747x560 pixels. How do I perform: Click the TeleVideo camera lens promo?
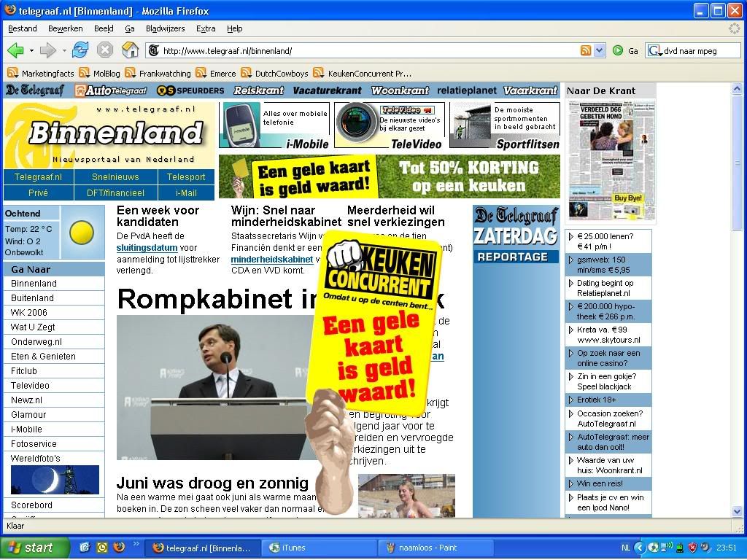[x=356, y=122]
